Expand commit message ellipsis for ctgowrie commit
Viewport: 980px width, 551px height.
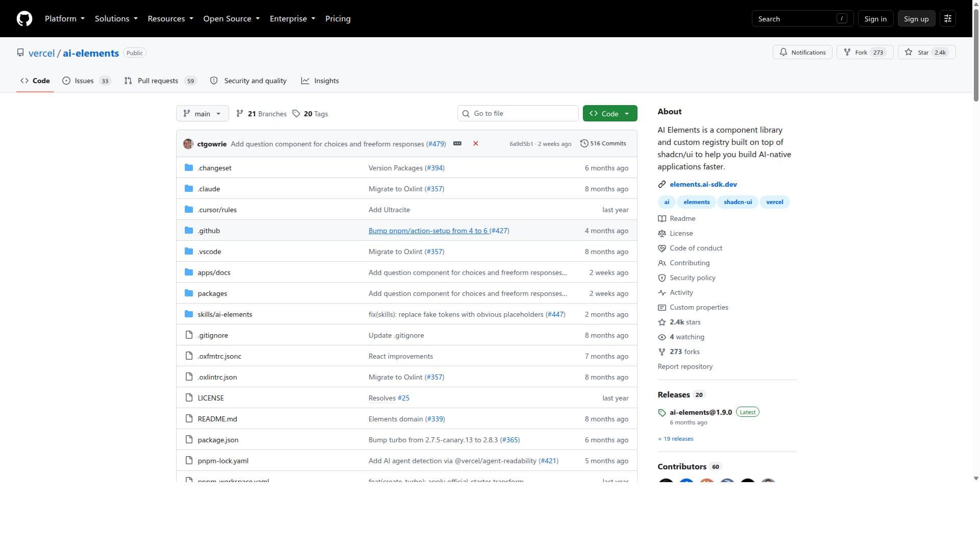(x=457, y=144)
